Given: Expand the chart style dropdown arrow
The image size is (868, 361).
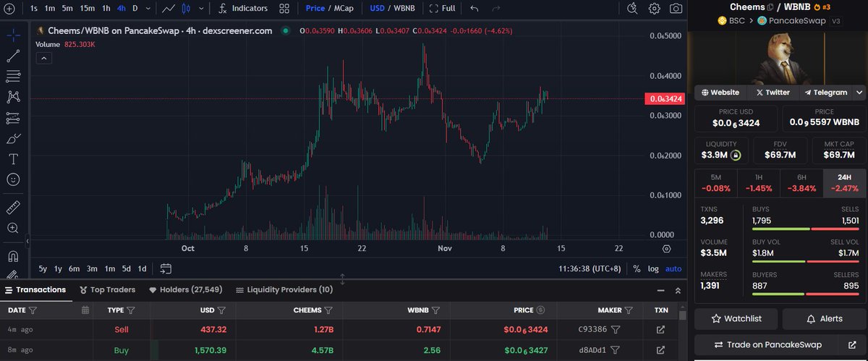Looking at the screenshot, I should 202,9.
